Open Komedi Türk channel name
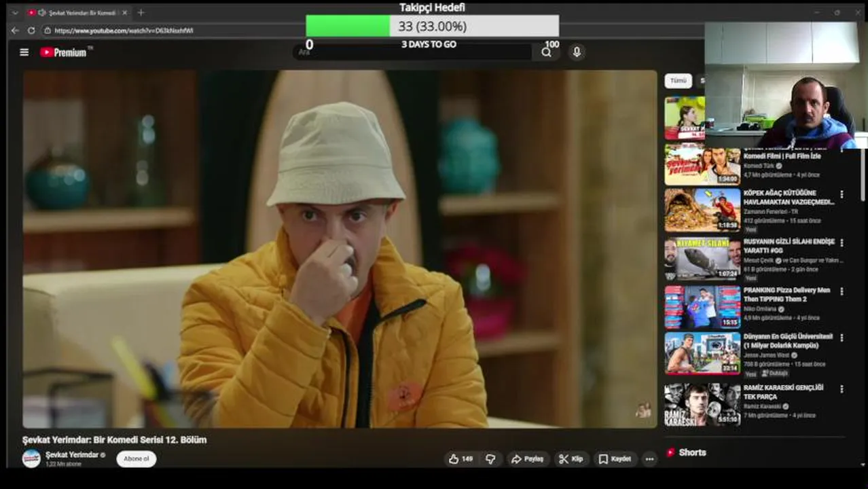 tap(759, 166)
